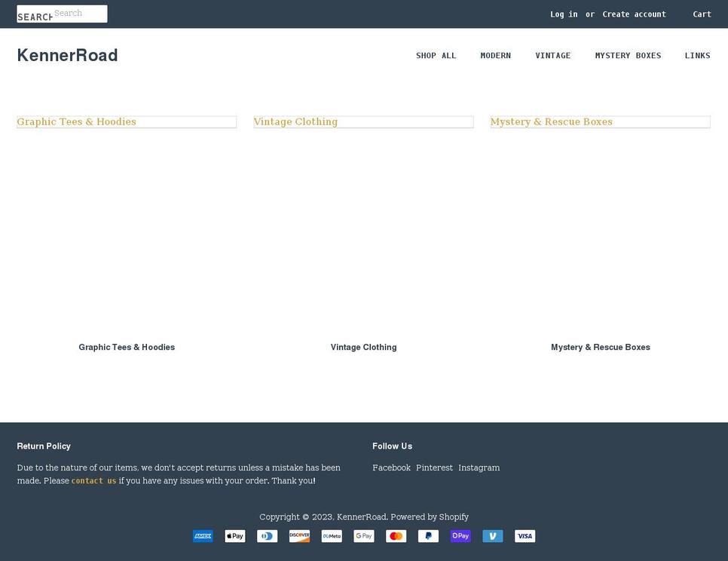Open the Create account link
The image size is (728, 561).
coord(634,14)
